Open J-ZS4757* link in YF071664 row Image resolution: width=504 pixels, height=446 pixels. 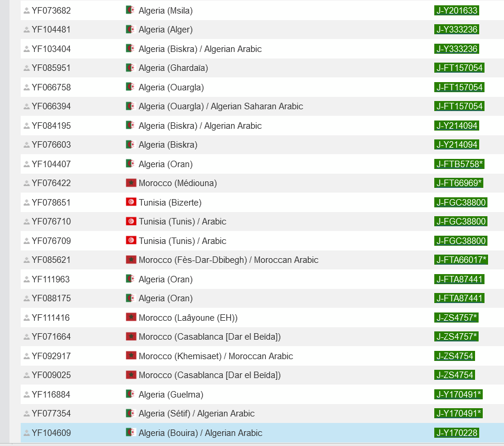[456, 337]
